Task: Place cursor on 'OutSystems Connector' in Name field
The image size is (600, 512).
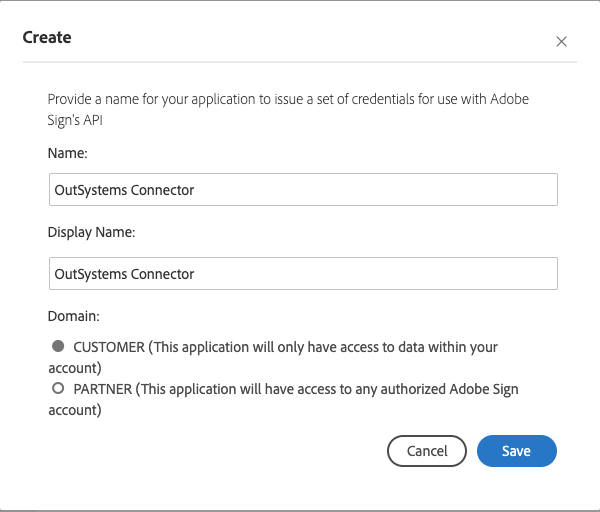Action: [124, 190]
